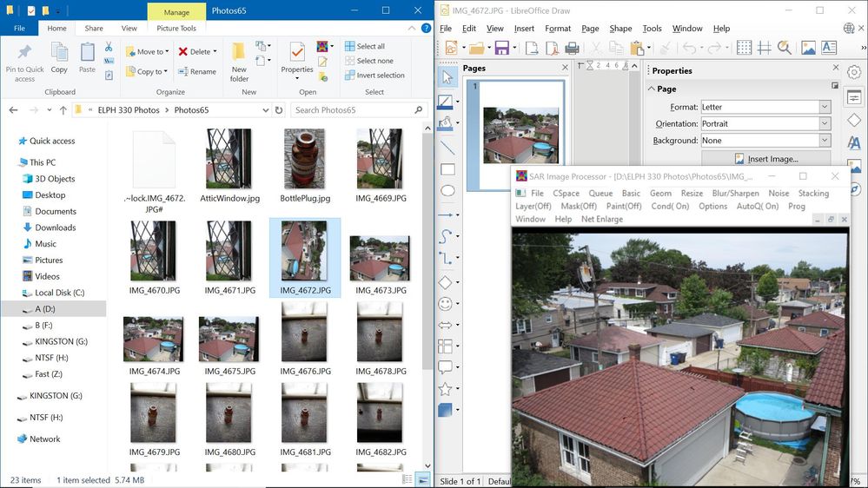Image resolution: width=868 pixels, height=488 pixels.
Task: Open the Blur/Sharpen menu
Action: [735, 194]
